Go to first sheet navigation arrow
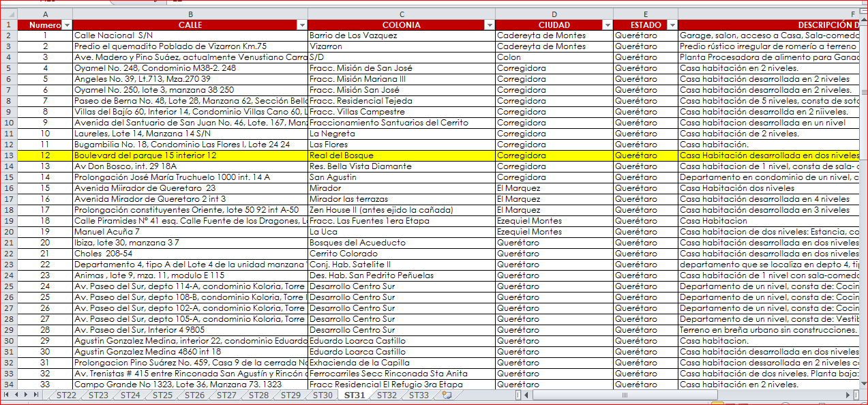Screen dimensions: 868x405 pos(8,395)
